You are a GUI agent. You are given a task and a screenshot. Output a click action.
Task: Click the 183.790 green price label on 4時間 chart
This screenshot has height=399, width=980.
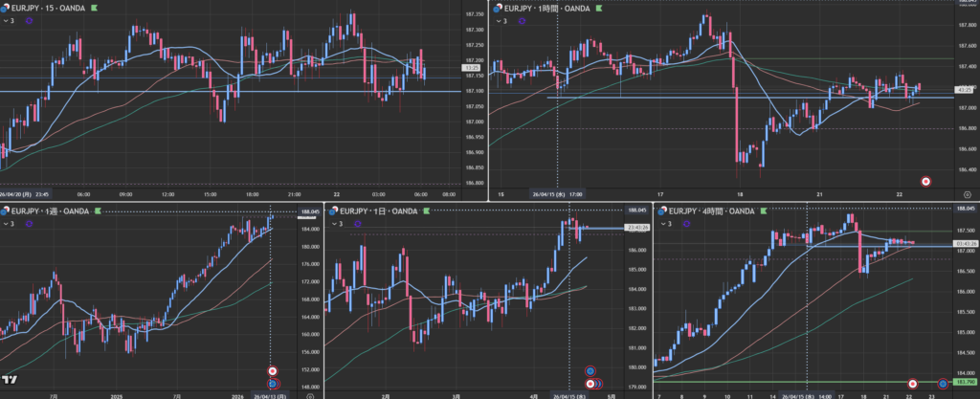[965, 383]
